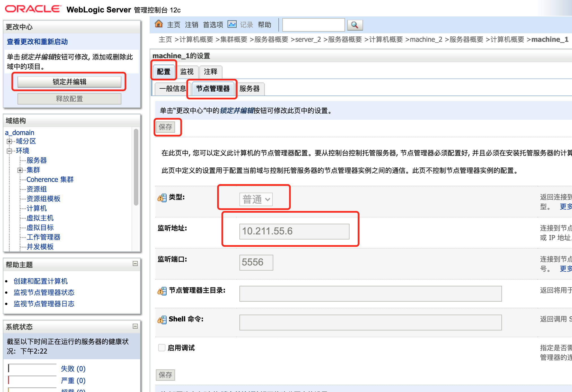Image resolution: width=572 pixels, height=392 pixels.
Task: Switch to the 配置 tab
Action: point(164,72)
